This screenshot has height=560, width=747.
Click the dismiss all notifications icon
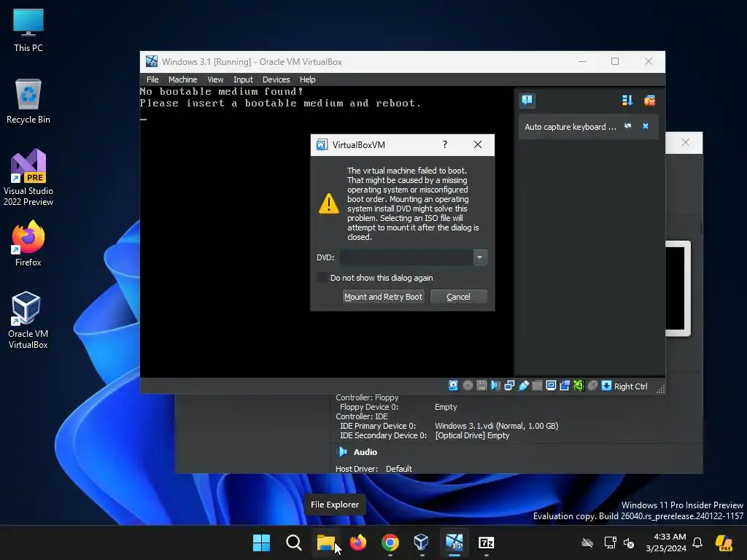point(649,100)
